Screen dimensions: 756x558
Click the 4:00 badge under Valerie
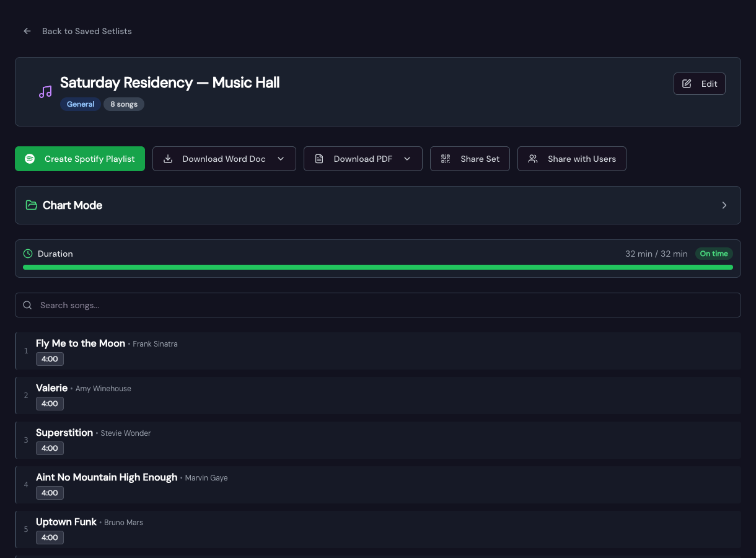(x=50, y=404)
